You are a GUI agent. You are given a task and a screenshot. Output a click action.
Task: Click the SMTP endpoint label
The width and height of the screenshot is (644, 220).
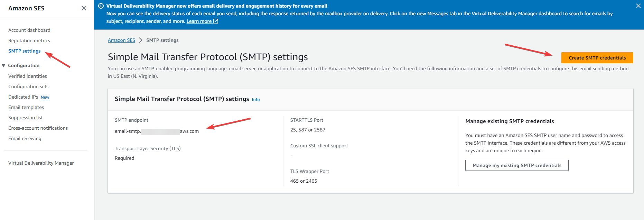click(x=131, y=120)
